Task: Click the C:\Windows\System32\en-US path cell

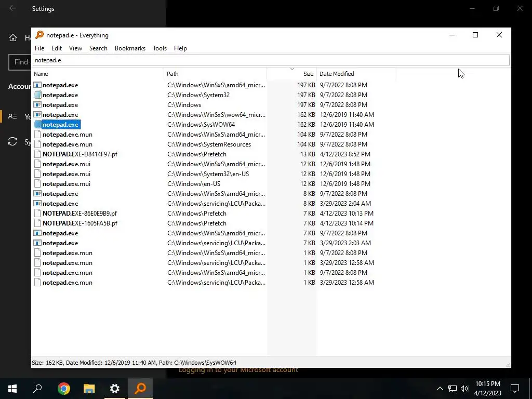Action: click(208, 174)
